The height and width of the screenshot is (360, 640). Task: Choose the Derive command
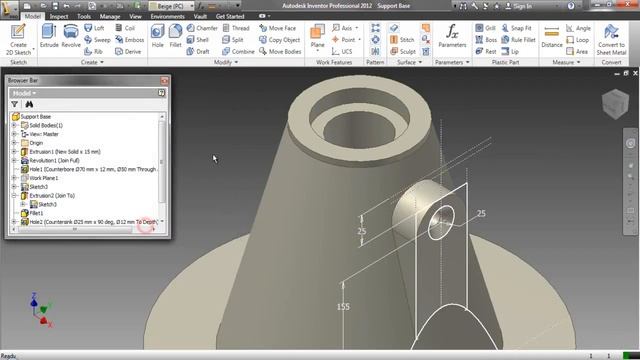(x=128, y=52)
